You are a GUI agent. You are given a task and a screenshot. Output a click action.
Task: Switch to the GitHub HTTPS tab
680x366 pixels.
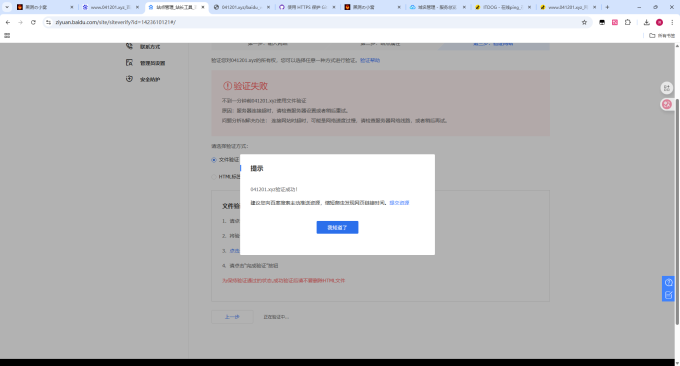coord(307,7)
